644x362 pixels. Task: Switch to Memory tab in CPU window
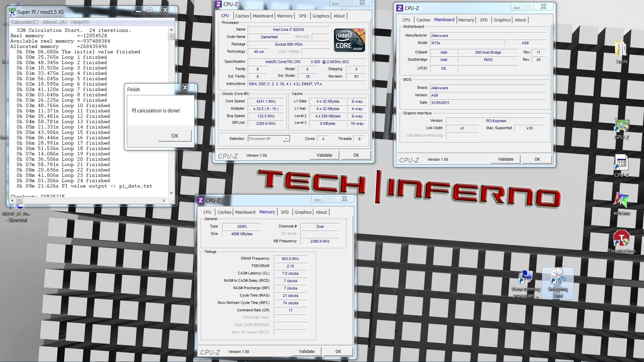(x=285, y=16)
